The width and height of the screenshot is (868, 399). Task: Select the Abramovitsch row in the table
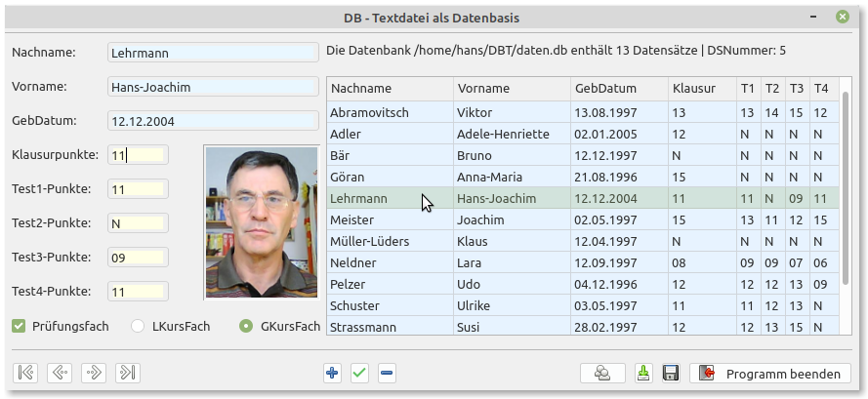pyautogui.click(x=391, y=112)
